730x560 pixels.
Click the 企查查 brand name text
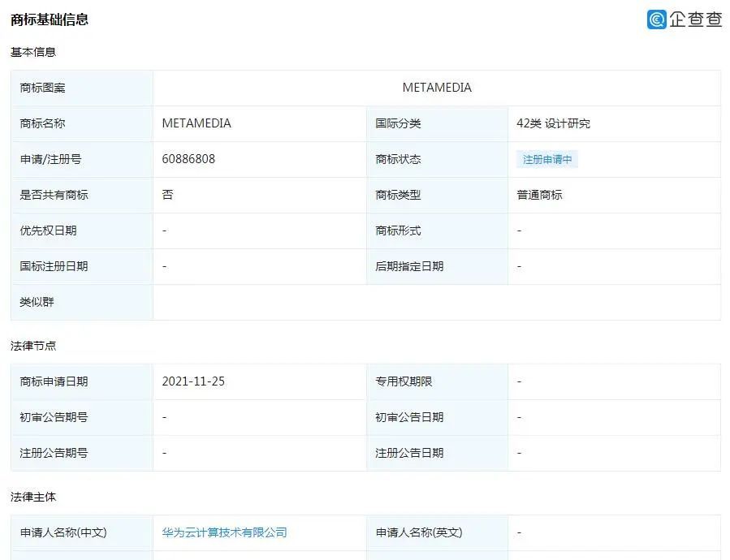click(696, 19)
